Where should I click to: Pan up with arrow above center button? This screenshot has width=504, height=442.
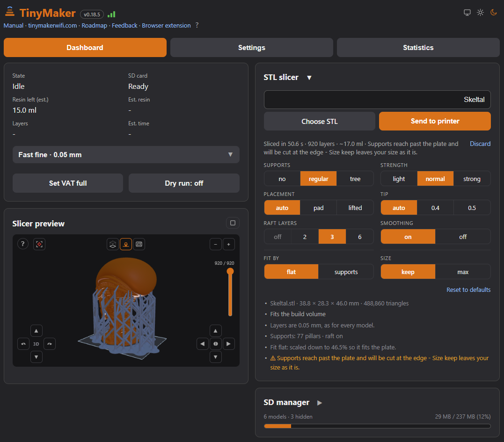tap(216, 331)
